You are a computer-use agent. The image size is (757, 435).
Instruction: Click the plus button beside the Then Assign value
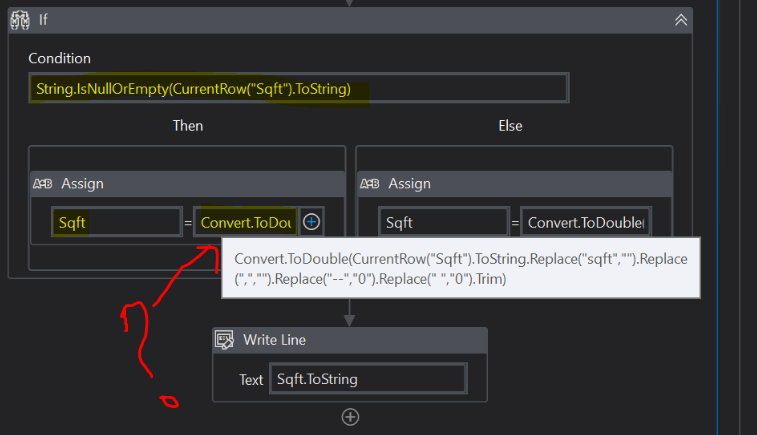[x=311, y=222]
